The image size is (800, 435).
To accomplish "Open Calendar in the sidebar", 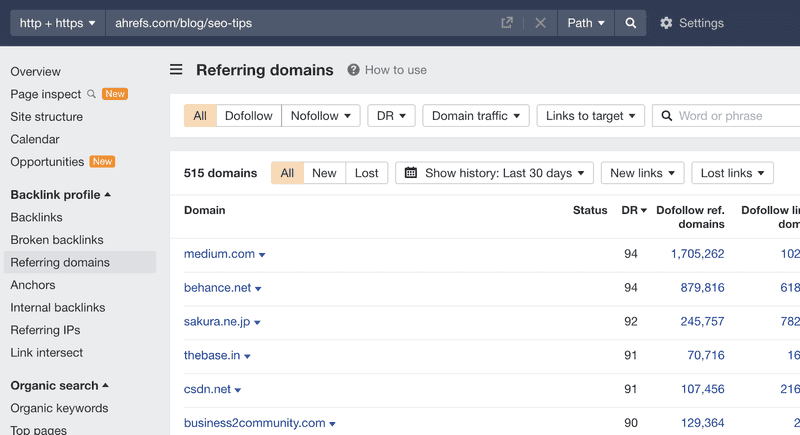I will point(35,139).
